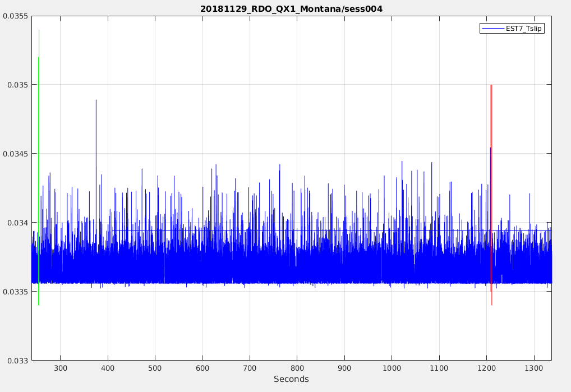The image size is (571, 392).
Task: Click the 1200 x-axis tick label
Action: (486, 368)
